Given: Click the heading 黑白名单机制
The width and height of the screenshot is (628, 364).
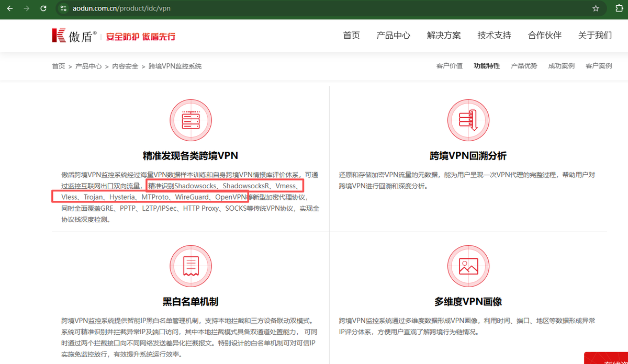Looking at the screenshot, I should point(190,302).
